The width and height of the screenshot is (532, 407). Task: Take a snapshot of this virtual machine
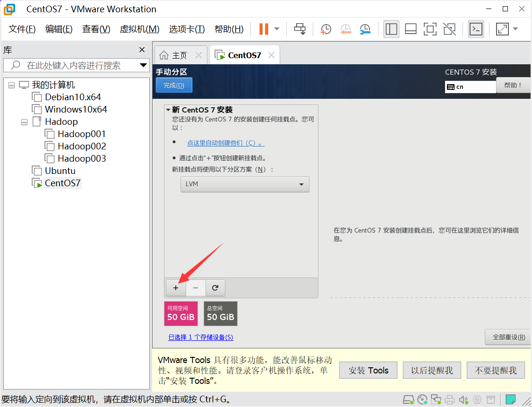[x=326, y=29]
